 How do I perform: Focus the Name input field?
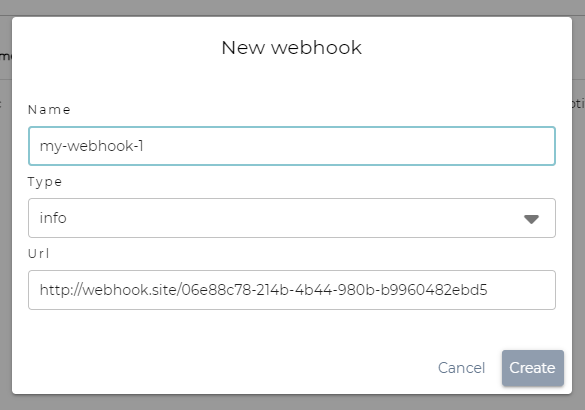pyautogui.click(x=292, y=146)
